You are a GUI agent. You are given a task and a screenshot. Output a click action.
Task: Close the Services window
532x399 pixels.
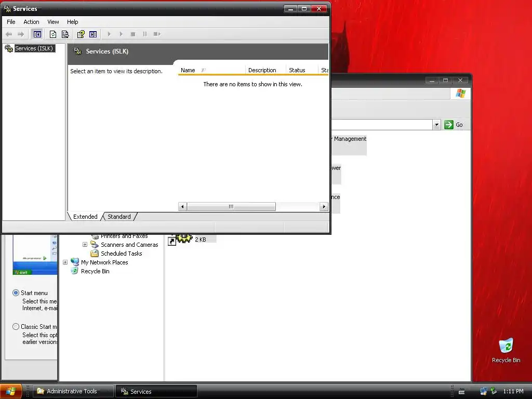(x=319, y=9)
